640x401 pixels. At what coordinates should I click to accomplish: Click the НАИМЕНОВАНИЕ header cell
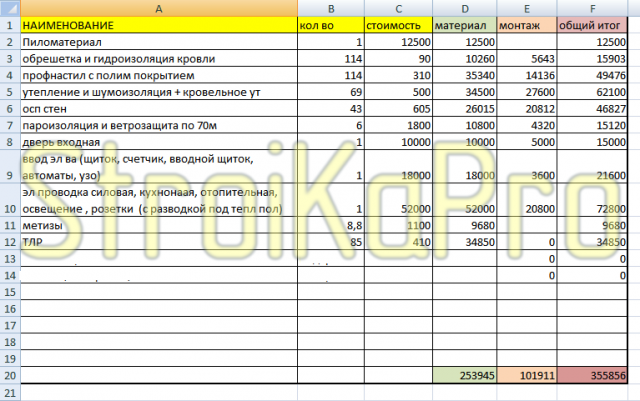point(159,25)
